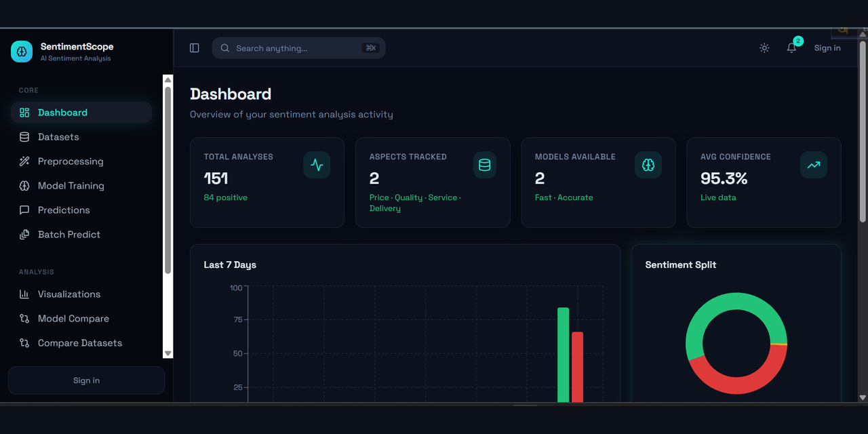This screenshot has height=434, width=868.
Task: Open Visualizations page
Action: pos(81,294)
